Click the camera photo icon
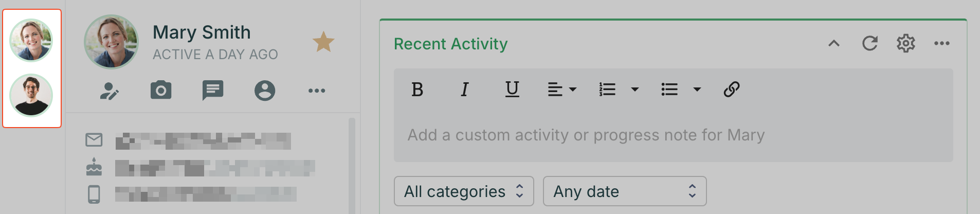The width and height of the screenshot is (980, 214). pos(161,90)
